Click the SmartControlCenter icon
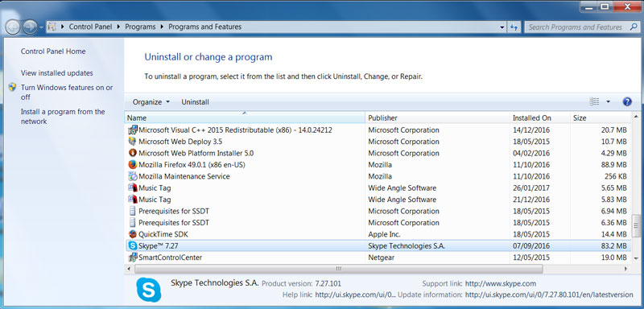644x309 pixels. [132, 257]
